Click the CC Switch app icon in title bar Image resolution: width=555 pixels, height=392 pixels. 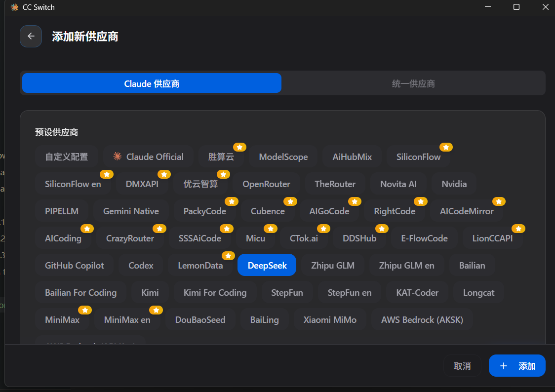click(x=14, y=7)
